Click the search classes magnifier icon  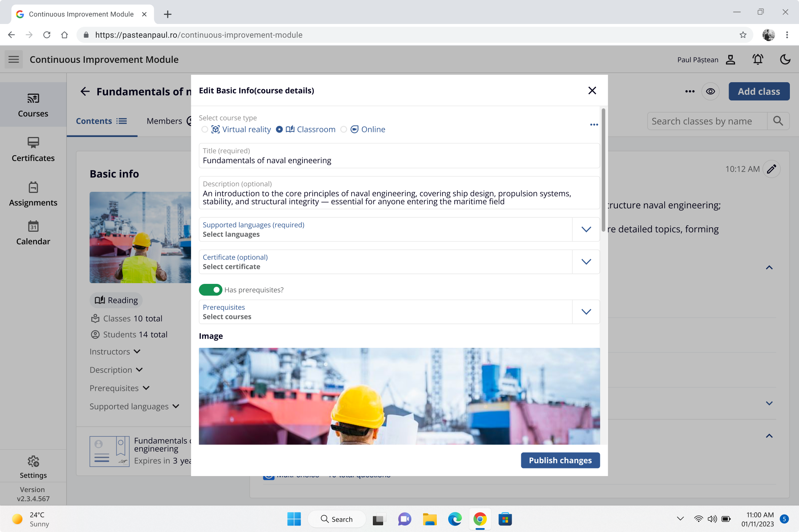click(x=778, y=121)
